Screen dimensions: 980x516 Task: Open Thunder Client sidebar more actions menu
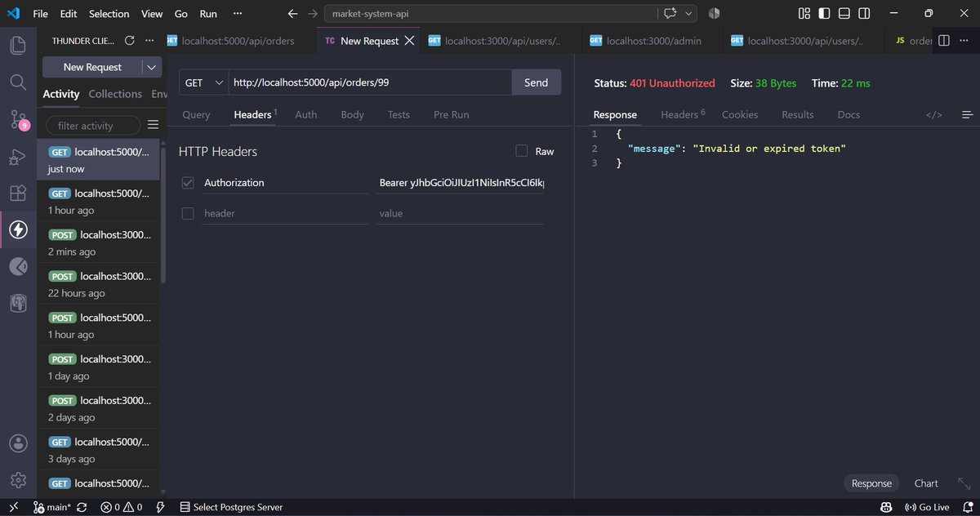149,41
